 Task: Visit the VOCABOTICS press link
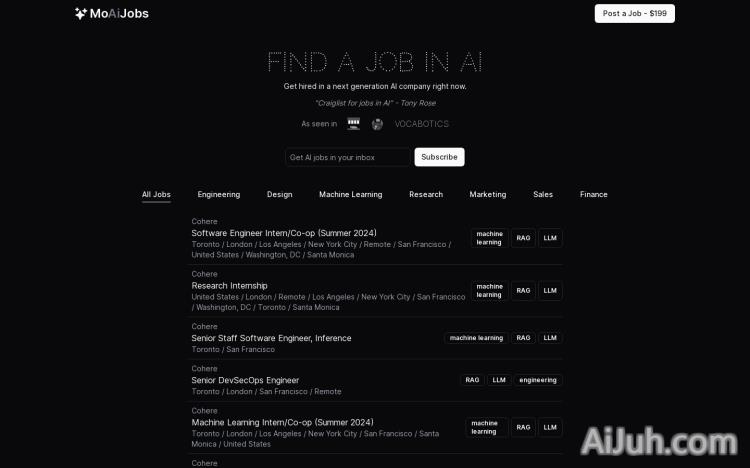(421, 124)
